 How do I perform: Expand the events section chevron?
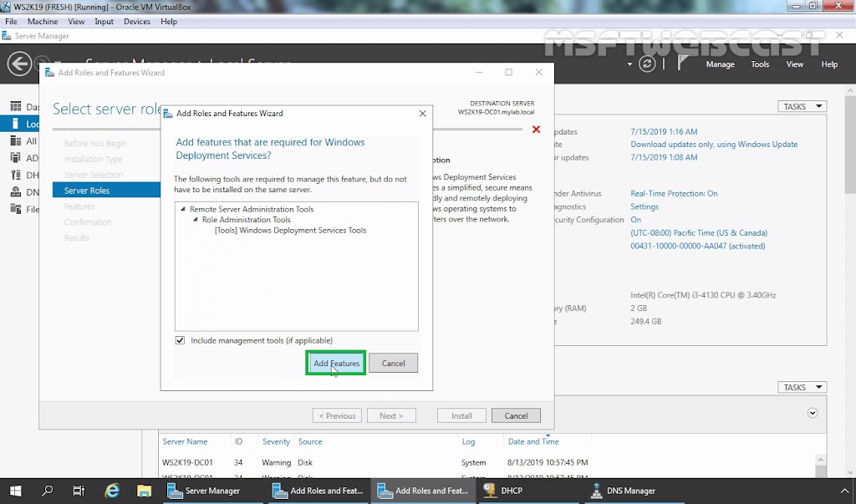(813, 413)
